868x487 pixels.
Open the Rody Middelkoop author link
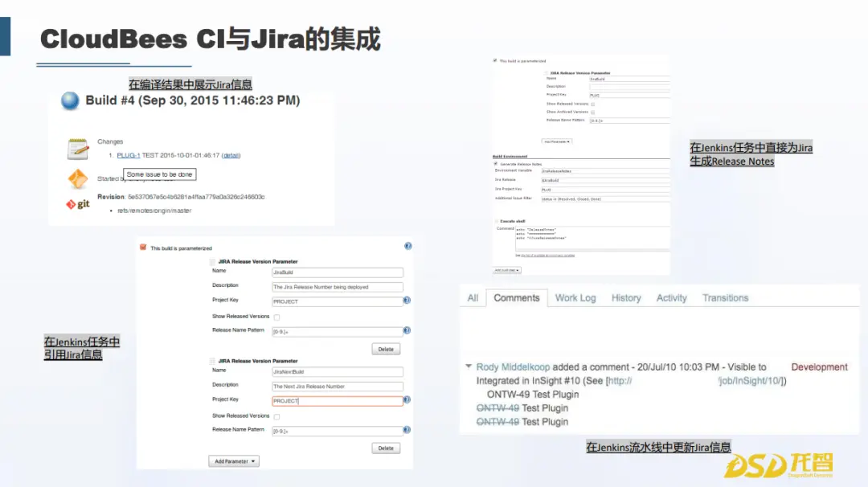point(513,367)
